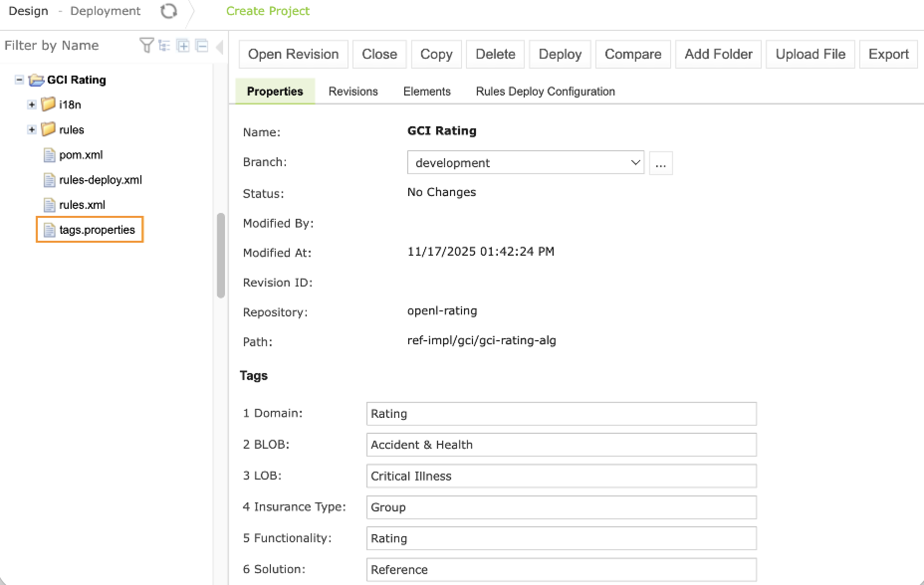The image size is (924, 585).
Task: Collapse the GCI Rating project node
Action: (19, 80)
